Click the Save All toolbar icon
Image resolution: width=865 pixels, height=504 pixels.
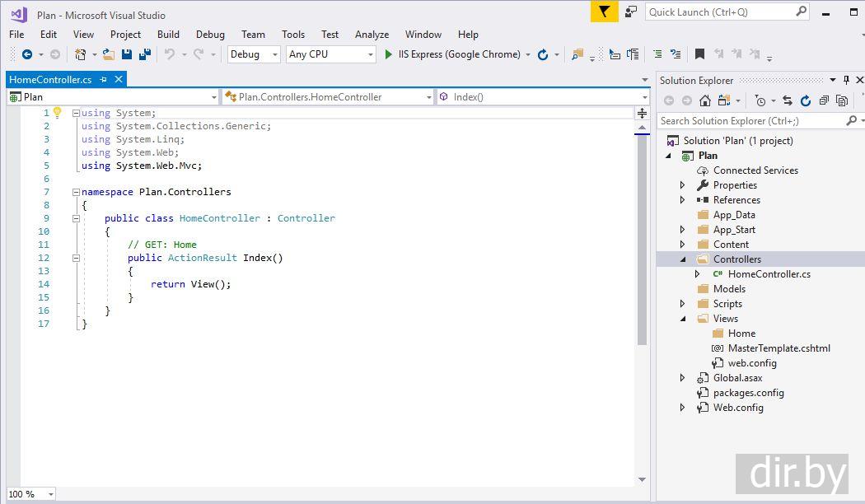click(145, 54)
